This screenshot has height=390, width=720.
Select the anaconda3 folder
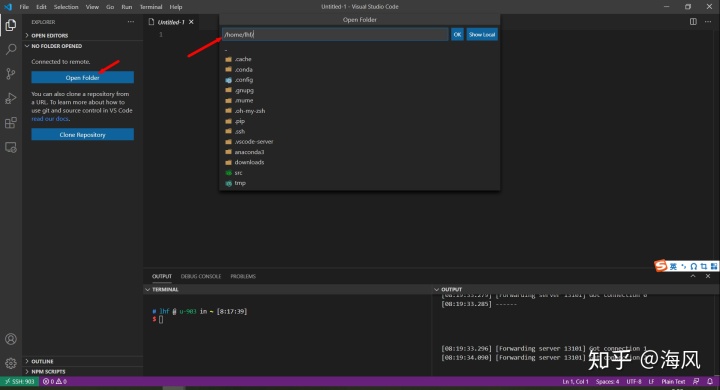pos(359,152)
